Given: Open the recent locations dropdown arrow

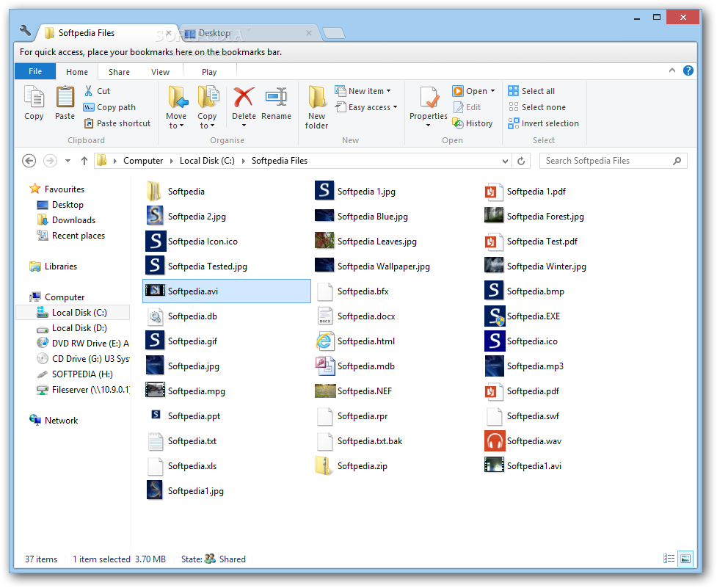Looking at the screenshot, I should (x=68, y=161).
